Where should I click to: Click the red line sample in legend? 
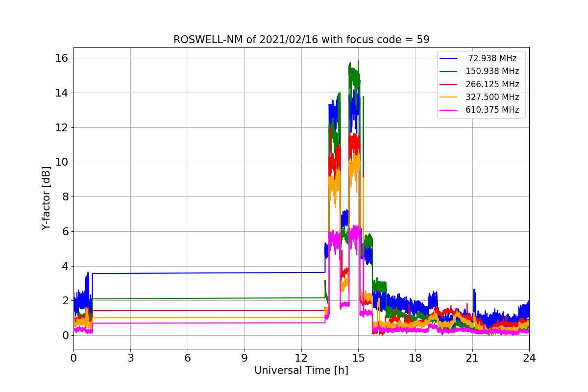point(448,84)
